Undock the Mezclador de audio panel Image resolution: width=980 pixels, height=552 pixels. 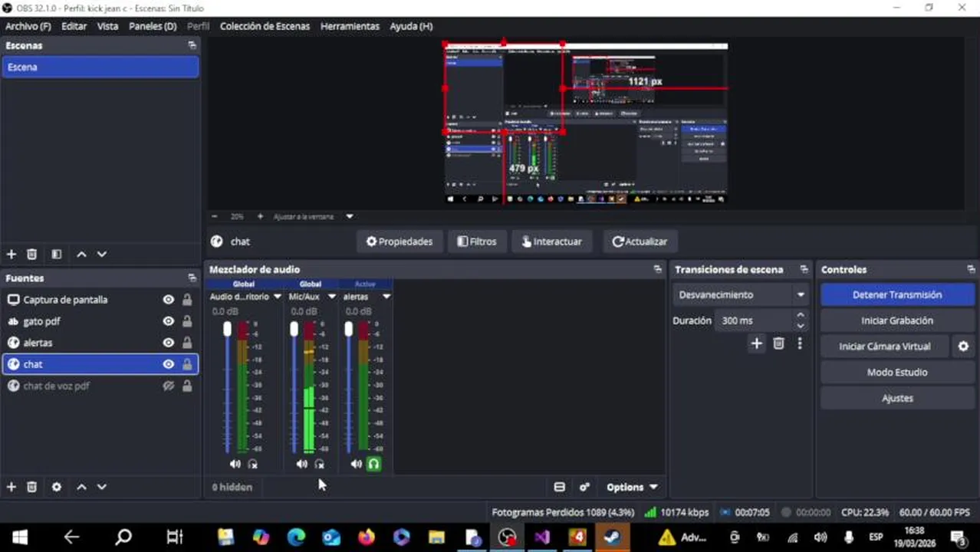point(657,269)
